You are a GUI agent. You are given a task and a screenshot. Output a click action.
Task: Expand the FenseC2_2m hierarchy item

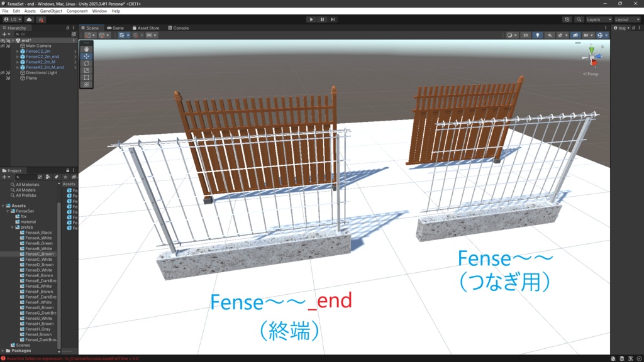[x=17, y=52]
